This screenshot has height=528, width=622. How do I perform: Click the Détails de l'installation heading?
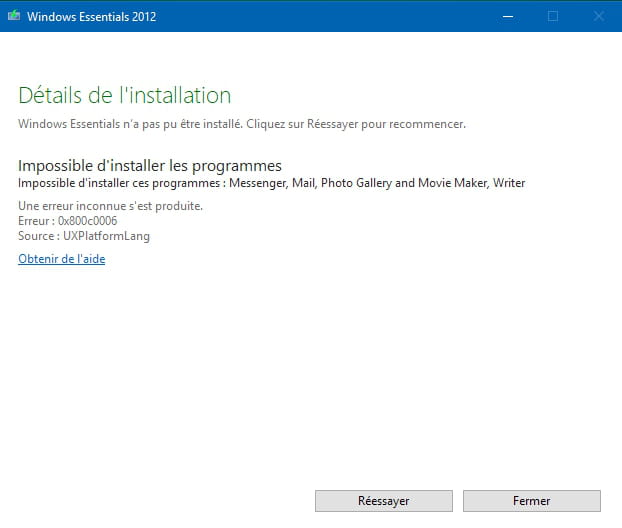click(125, 95)
